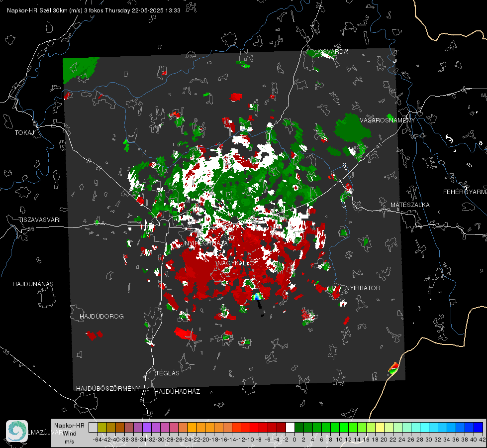This screenshot has height=448, width=487.
Task: Click the Napkor-HR Wind m/s legend title
Action: tap(69, 434)
